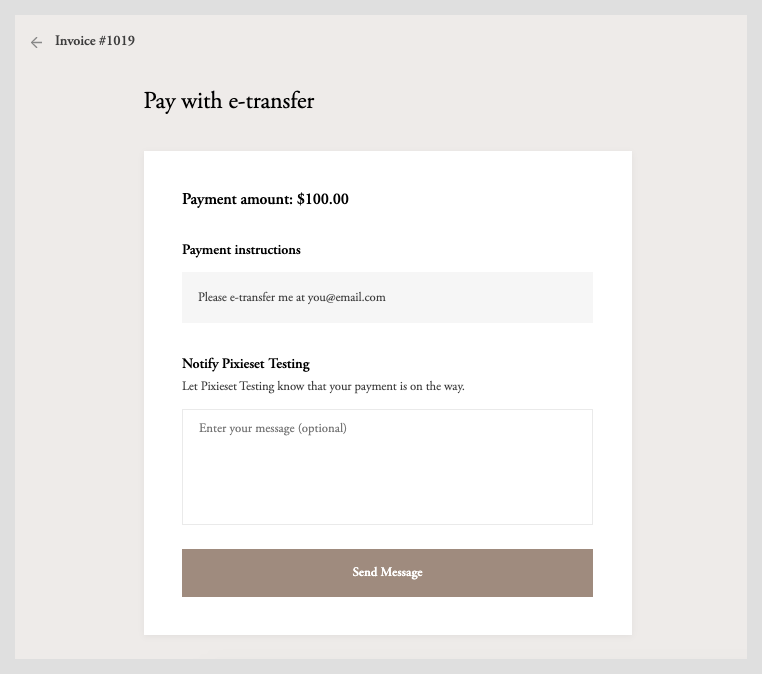Click the 'Payment instructions' label
762x674 pixels.
pyautogui.click(x=241, y=250)
